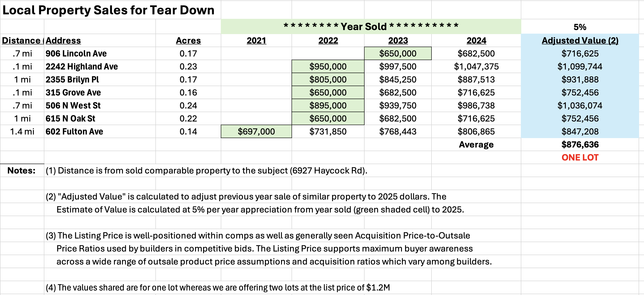Click the 5% appreciation rate cell

point(580,27)
